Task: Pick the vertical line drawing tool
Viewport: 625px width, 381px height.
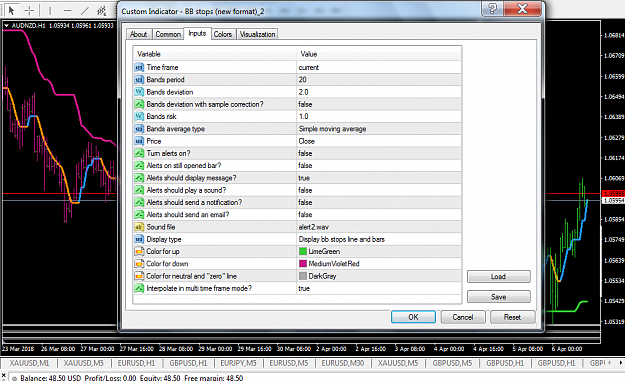Action: (x=50, y=10)
